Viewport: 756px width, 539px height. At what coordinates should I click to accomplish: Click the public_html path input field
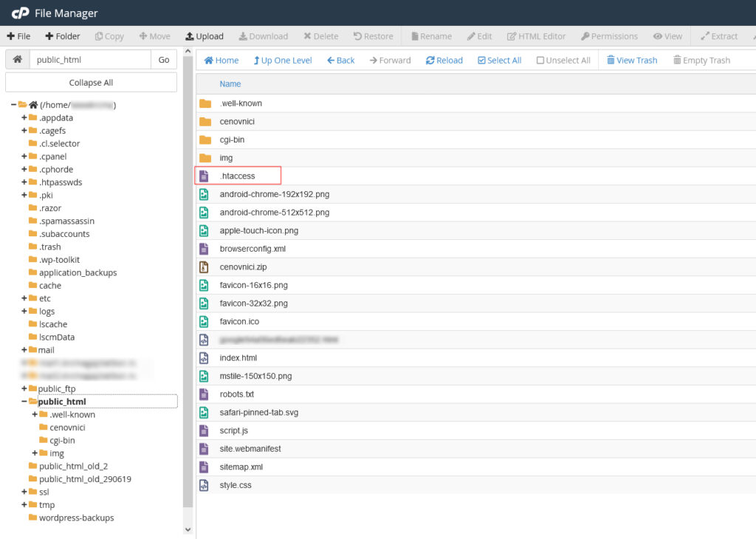[x=90, y=60]
